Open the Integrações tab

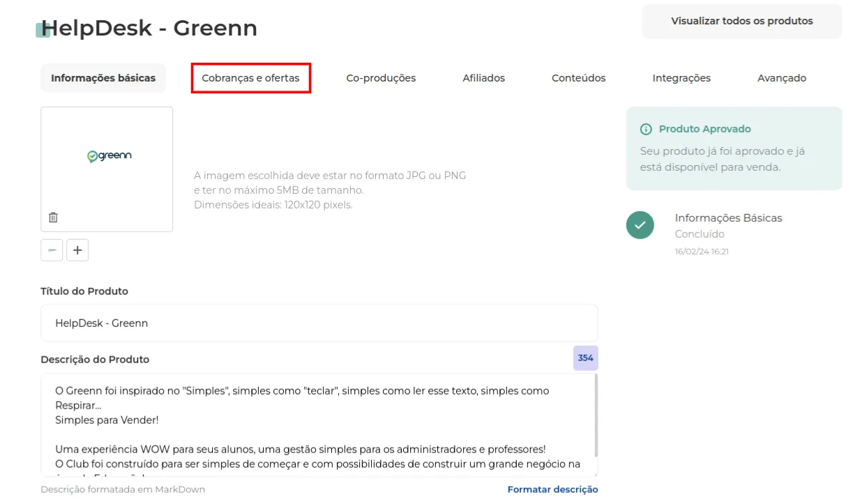pyautogui.click(x=681, y=78)
